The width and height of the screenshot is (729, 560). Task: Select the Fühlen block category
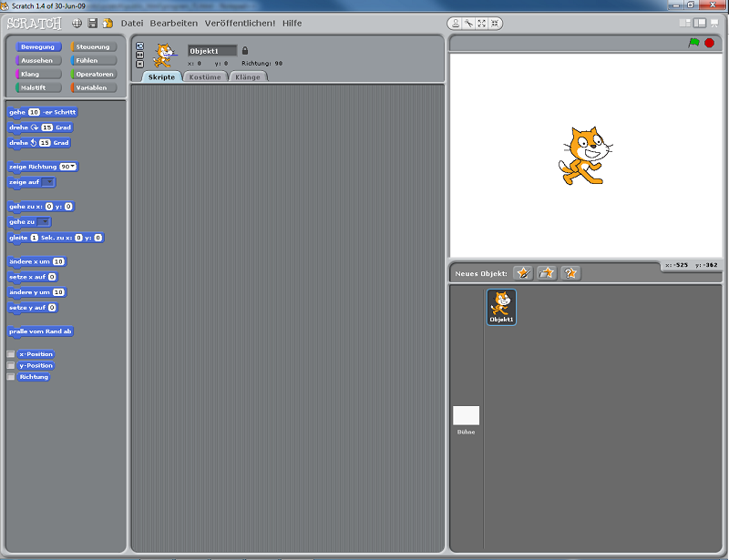pos(94,60)
